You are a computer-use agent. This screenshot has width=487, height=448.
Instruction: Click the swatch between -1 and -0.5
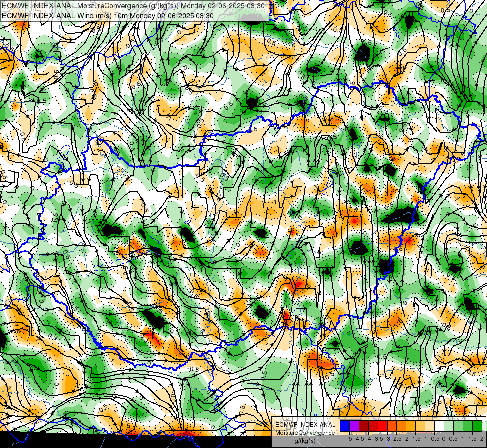(x=430, y=426)
